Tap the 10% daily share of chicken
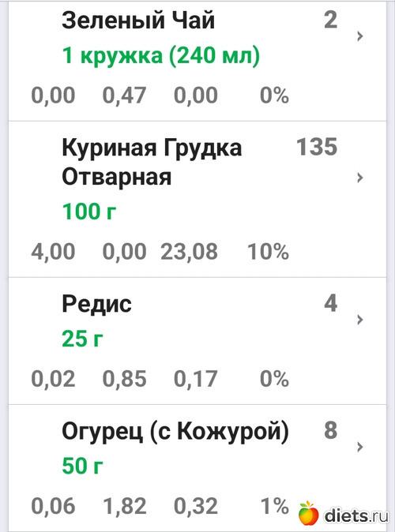The width and height of the screenshot is (395, 532). (269, 252)
